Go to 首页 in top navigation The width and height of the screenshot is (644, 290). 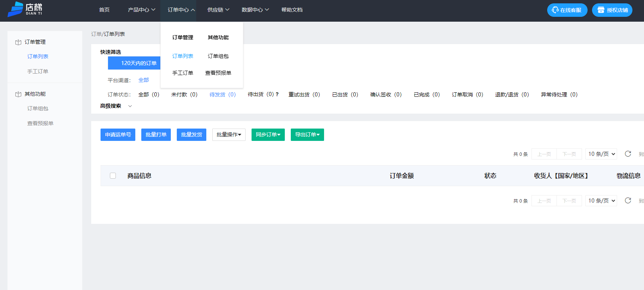pos(104,10)
